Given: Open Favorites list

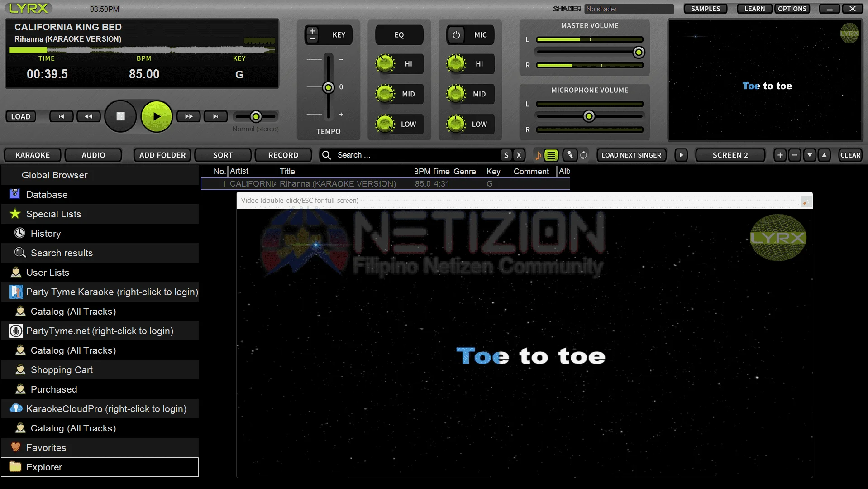Looking at the screenshot, I should (x=100, y=448).
